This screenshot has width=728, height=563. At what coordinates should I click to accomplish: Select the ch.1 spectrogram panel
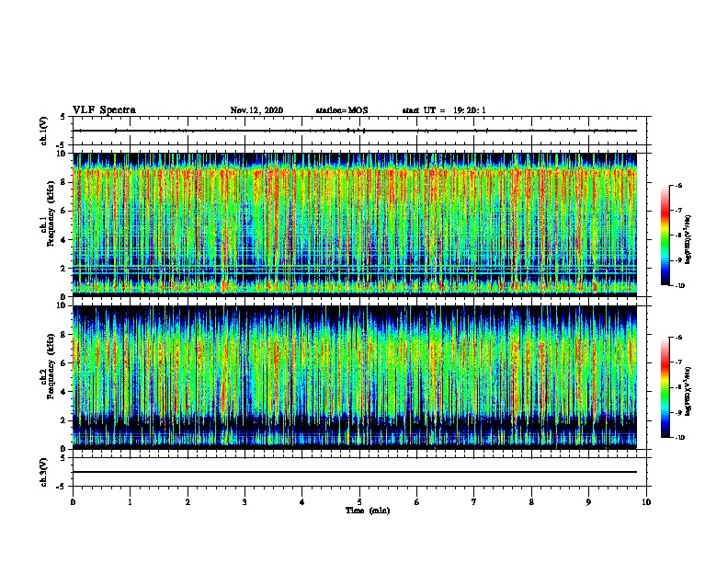[355, 224]
